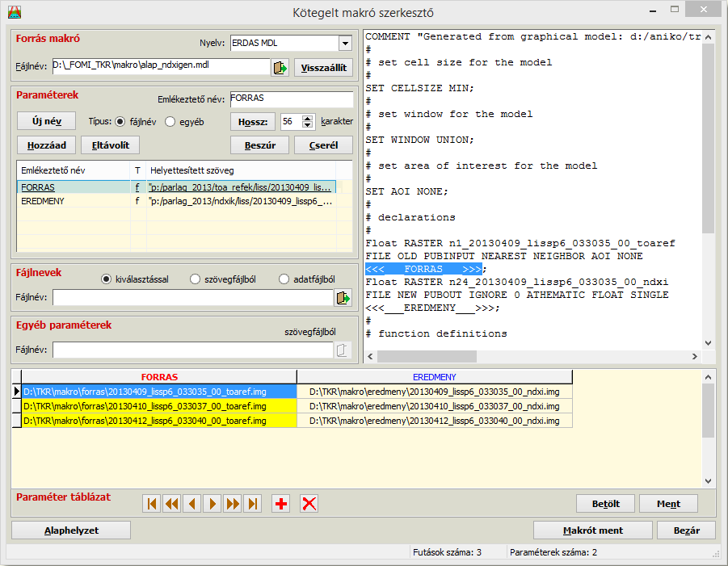
Task: Click the FORRAS column header in the table
Action: point(159,377)
